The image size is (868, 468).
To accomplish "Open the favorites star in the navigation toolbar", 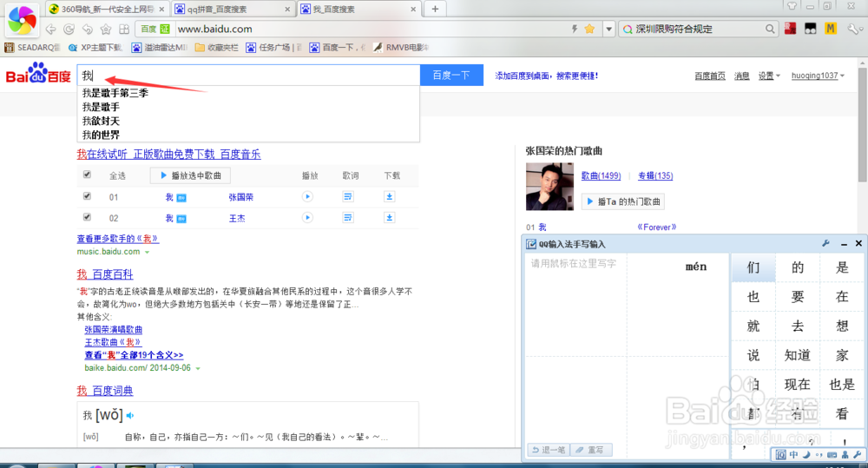I will point(106,29).
